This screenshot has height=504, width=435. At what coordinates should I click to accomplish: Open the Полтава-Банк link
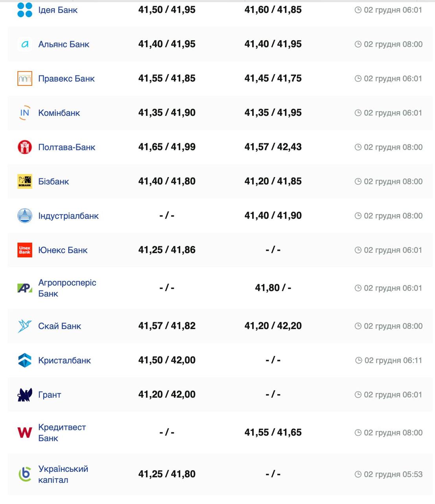pyautogui.click(x=66, y=147)
